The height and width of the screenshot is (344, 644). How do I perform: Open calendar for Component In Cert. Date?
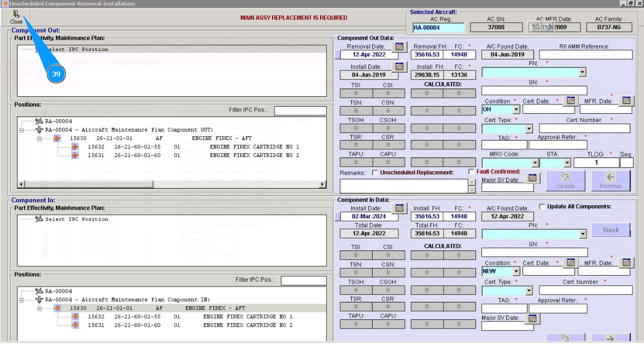(x=570, y=263)
